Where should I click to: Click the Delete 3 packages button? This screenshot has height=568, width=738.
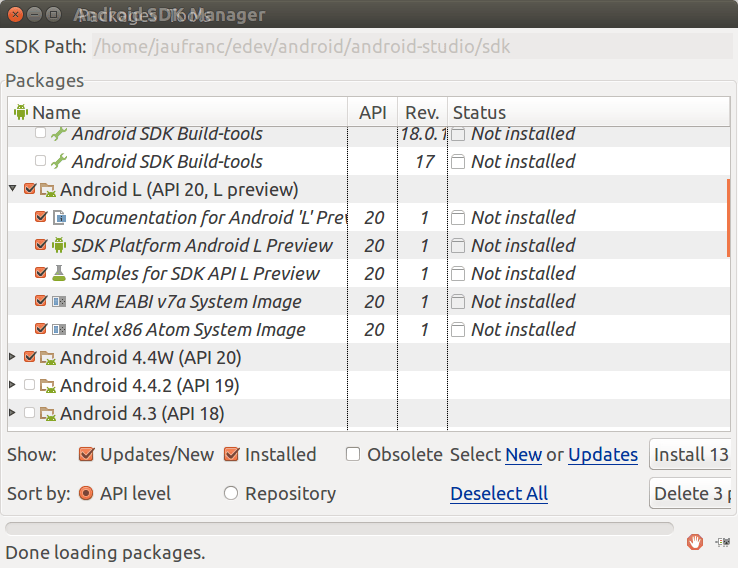click(690, 493)
